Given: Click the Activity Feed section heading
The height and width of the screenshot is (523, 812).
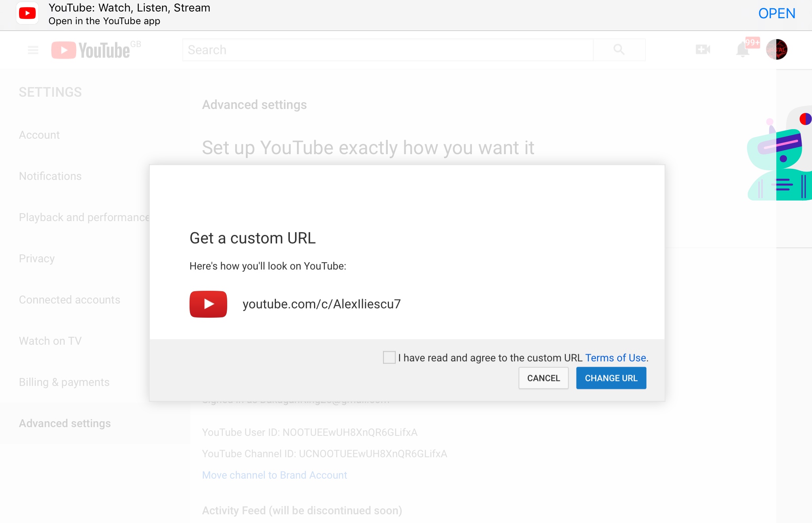Looking at the screenshot, I should [302, 510].
